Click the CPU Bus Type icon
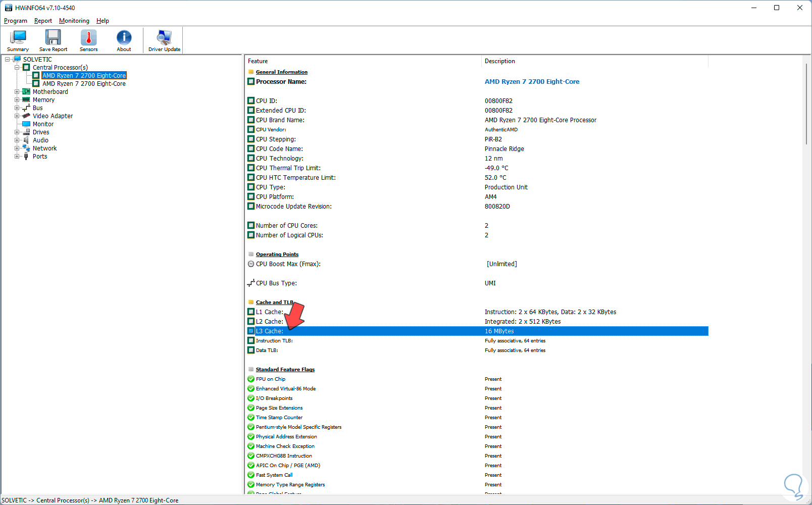 click(251, 283)
